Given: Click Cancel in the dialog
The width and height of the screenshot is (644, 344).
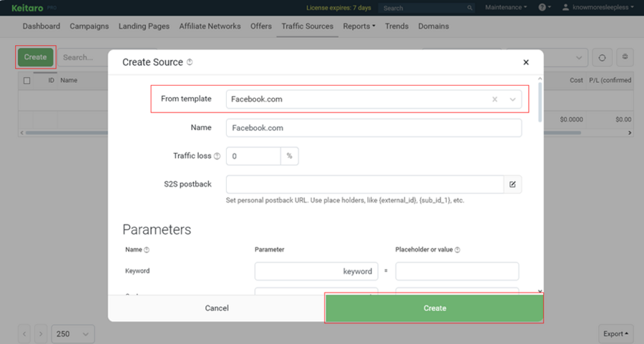Looking at the screenshot, I should (x=217, y=308).
